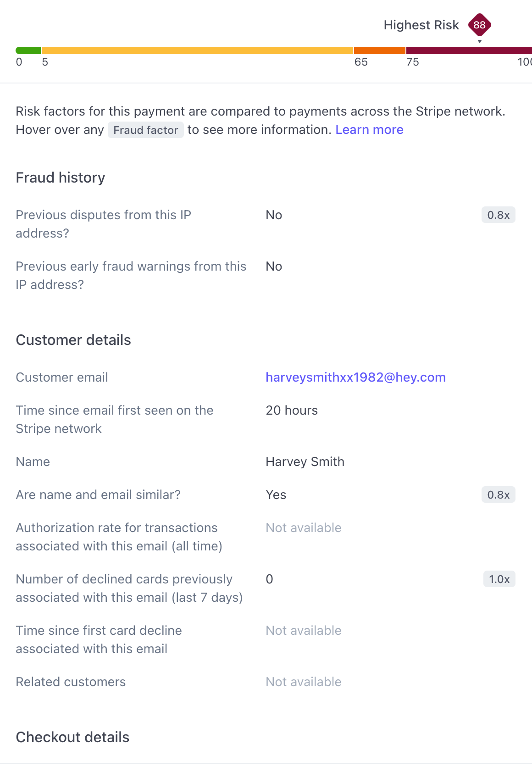This screenshot has height=766, width=532.
Task: Click the orange elevated-risk bar segment
Action: [379, 50]
